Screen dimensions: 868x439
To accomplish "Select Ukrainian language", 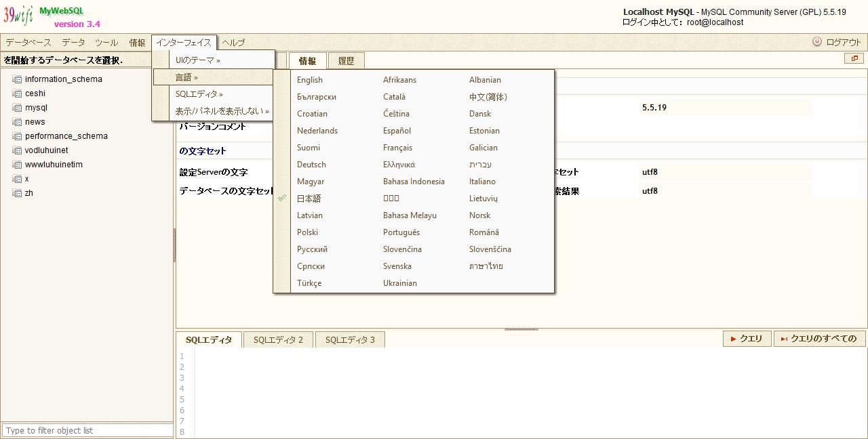I will [x=400, y=283].
